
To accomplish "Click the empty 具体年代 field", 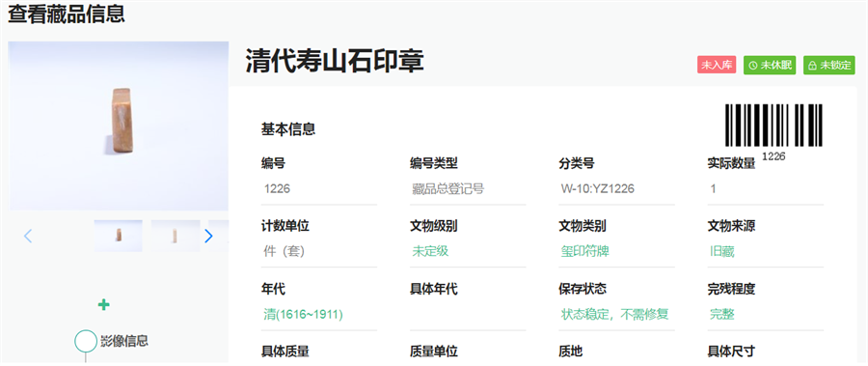I will pyautogui.click(x=467, y=315).
